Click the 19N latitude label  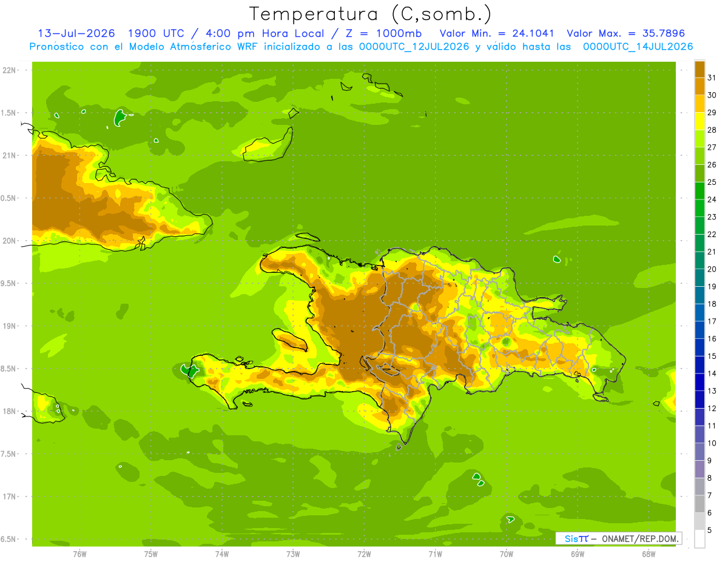click(10, 326)
